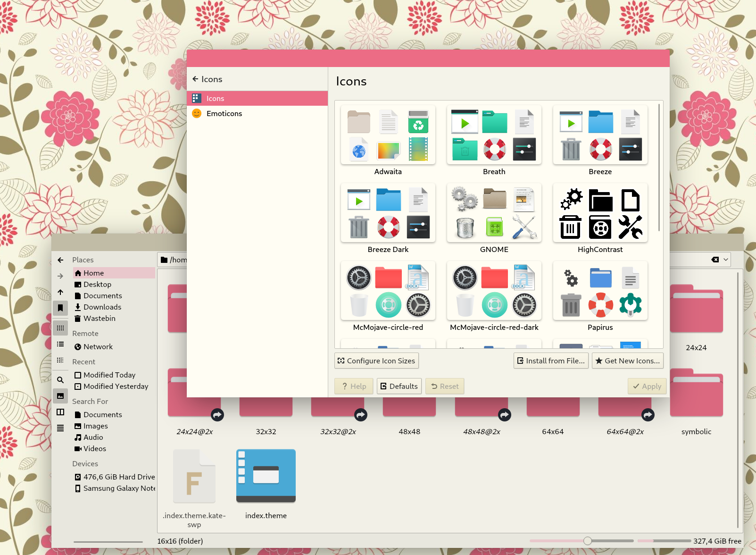
Task: Open Dolphin's search magnifier icon
Action: pos(60,380)
